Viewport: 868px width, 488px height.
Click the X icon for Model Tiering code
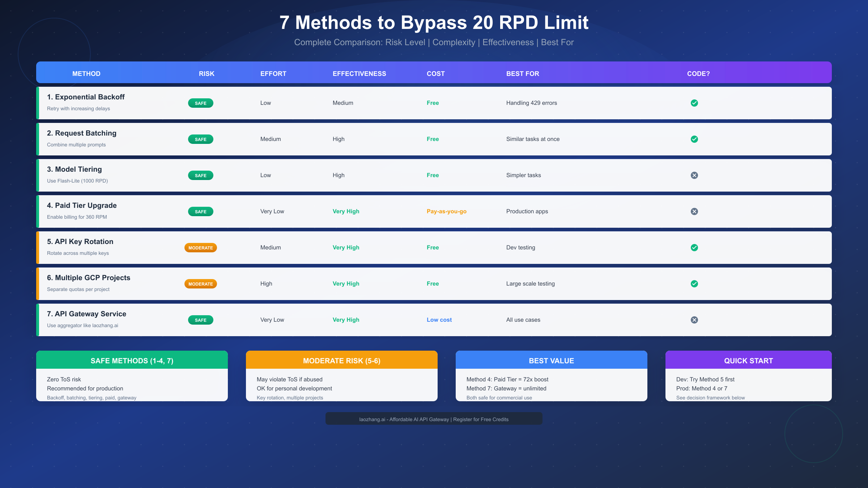point(694,175)
